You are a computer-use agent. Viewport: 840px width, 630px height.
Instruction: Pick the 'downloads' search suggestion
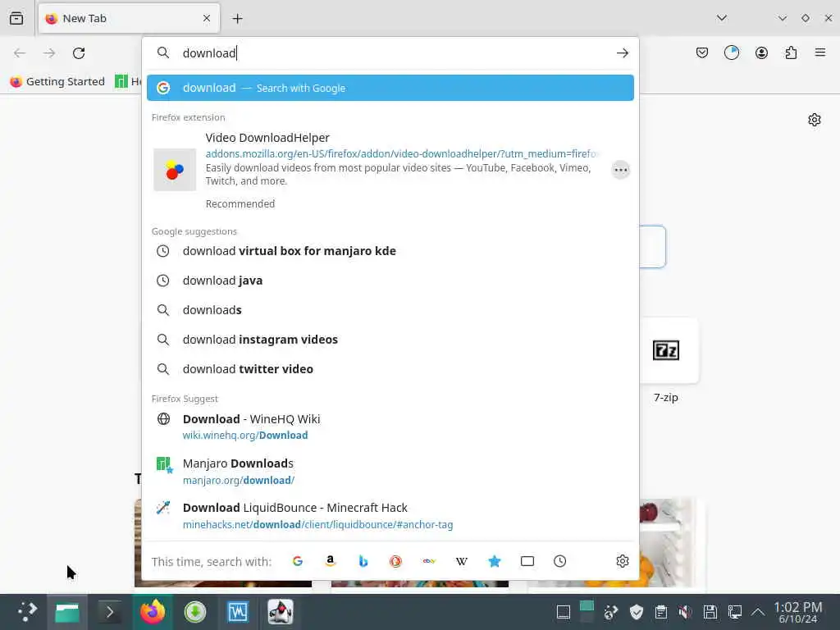[x=390, y=309]
